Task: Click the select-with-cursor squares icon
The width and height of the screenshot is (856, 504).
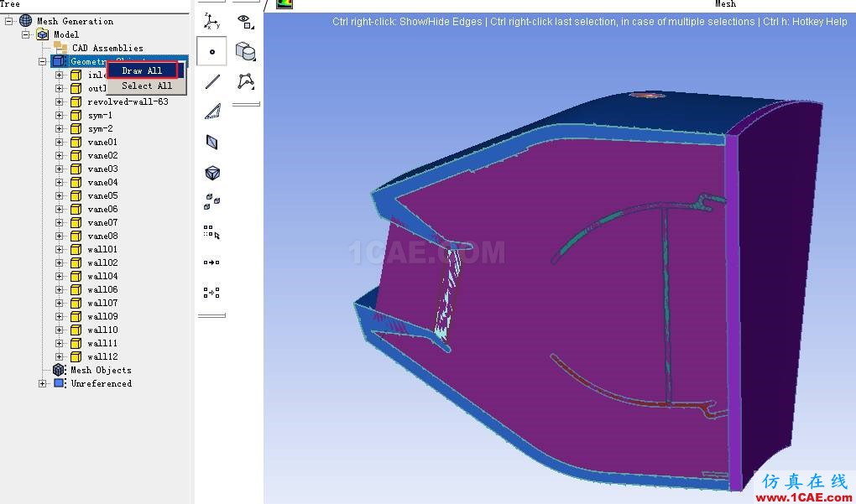Action: 211,232
